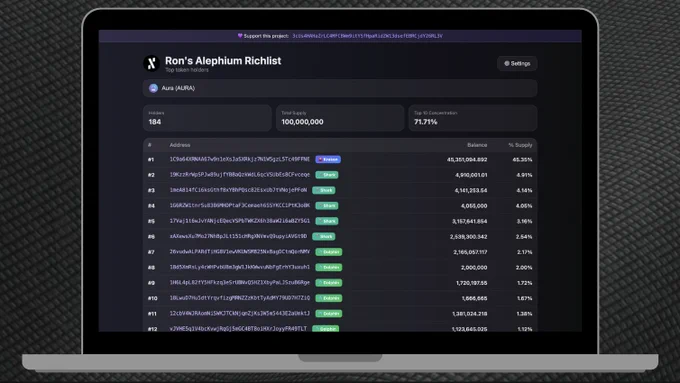Click the Shark badge on row #4
The image size is (680, 383).
coord(327,206)
